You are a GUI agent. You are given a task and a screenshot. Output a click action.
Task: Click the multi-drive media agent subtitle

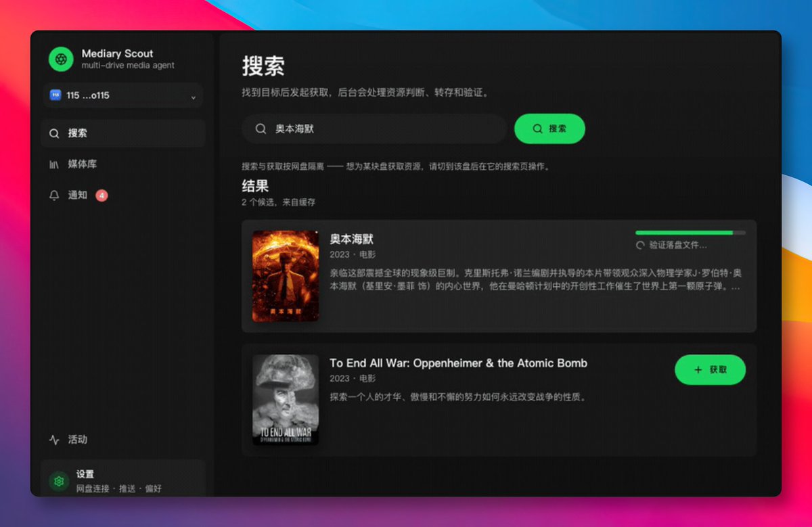[x=128, y=66]
